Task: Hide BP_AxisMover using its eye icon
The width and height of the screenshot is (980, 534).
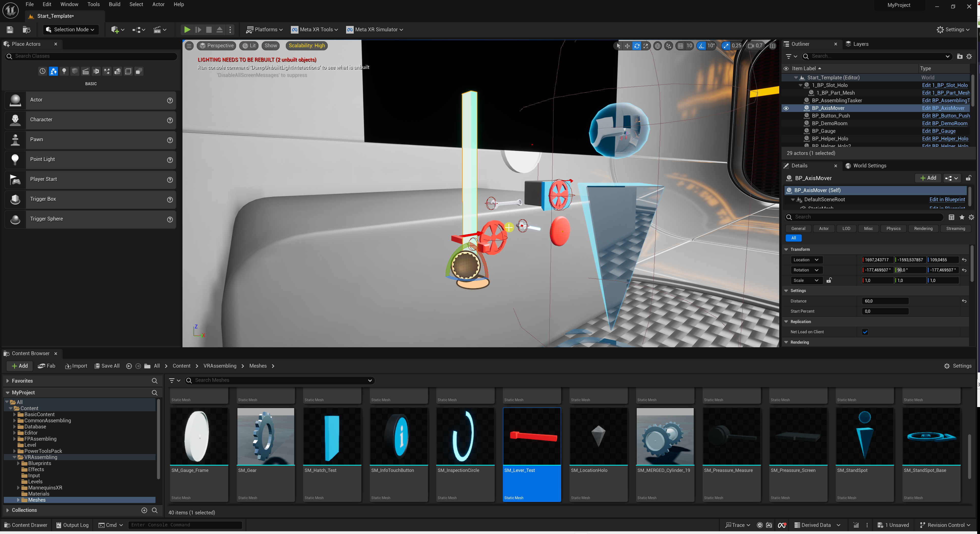Action: pos(786,108)
